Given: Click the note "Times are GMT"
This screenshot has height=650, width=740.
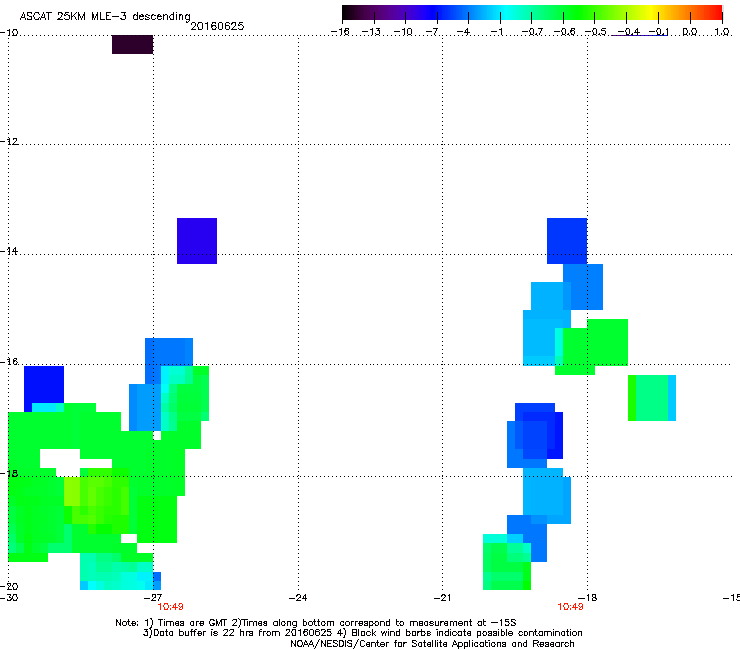Looking at the screenshot, I should pos(193,623).
